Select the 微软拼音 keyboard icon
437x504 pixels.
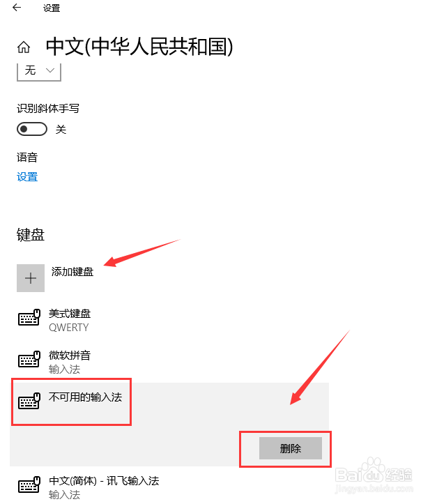point(29,359)
